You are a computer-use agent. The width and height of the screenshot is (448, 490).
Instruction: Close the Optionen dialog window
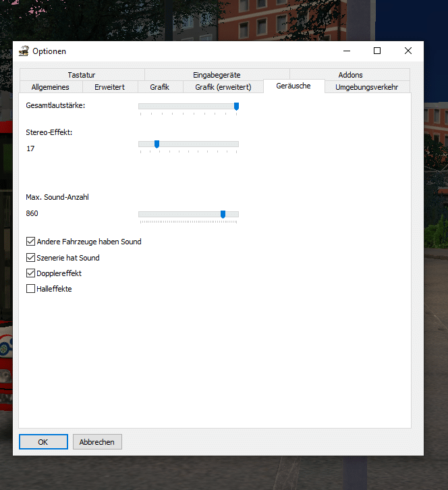pyautogui.click(x=408, y=51)
